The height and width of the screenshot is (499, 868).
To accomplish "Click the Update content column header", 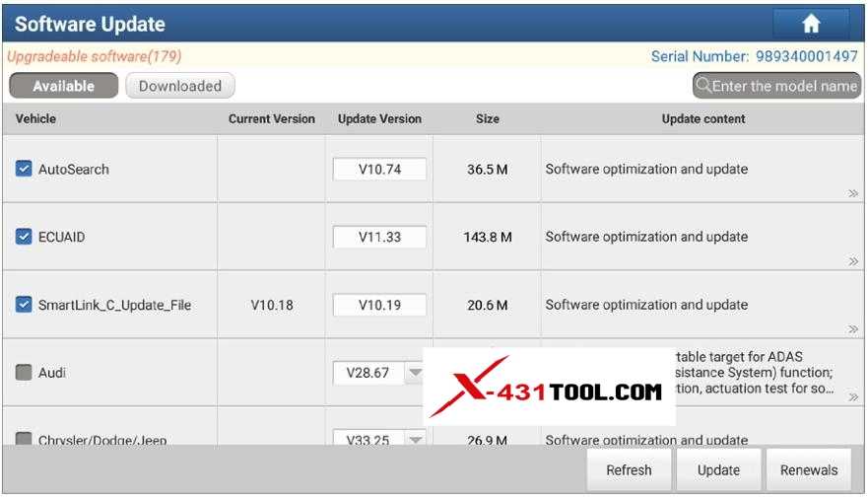I will coord(703,118).
